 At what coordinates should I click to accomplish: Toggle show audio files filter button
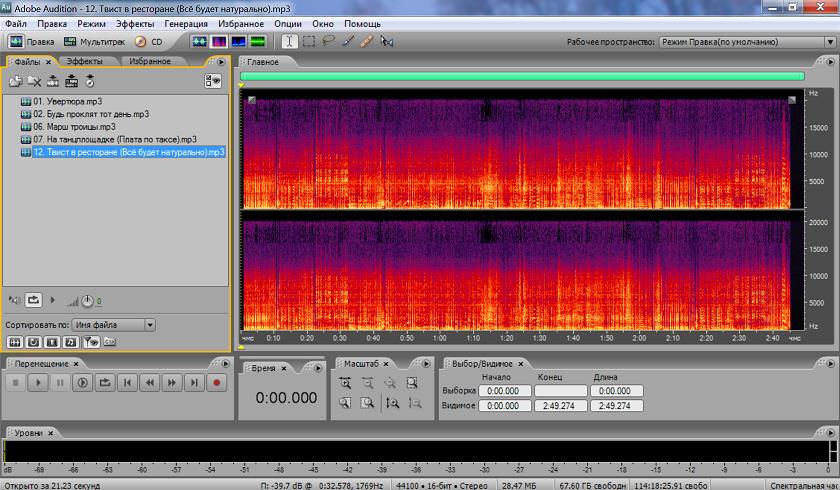[15, 342]
